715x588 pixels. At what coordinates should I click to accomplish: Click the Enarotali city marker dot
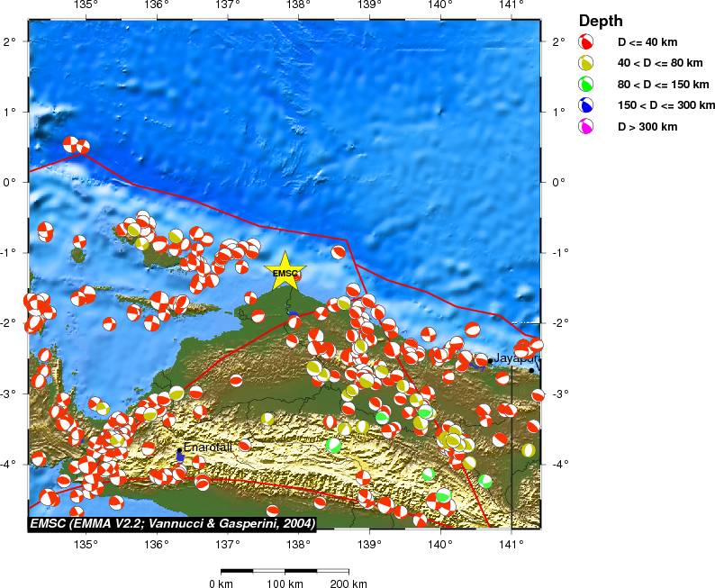180,449
